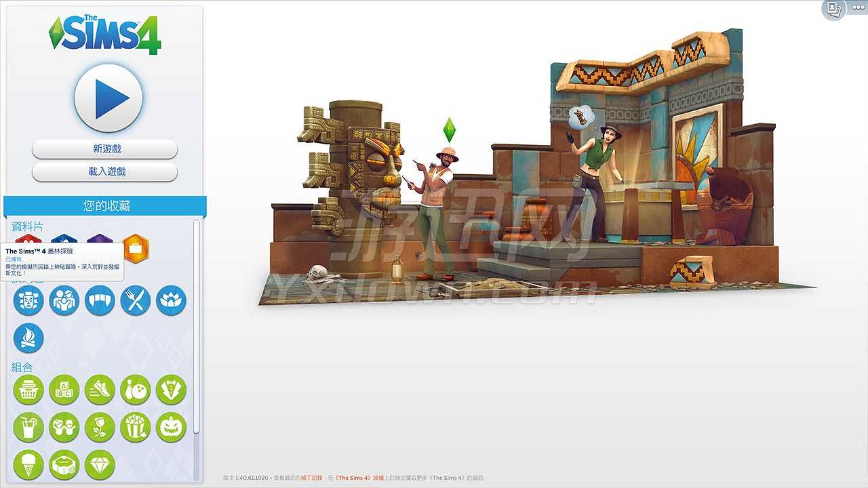
Task: Open the hot tub Perfect Patio icon
Action: click(x=64, y=465)
